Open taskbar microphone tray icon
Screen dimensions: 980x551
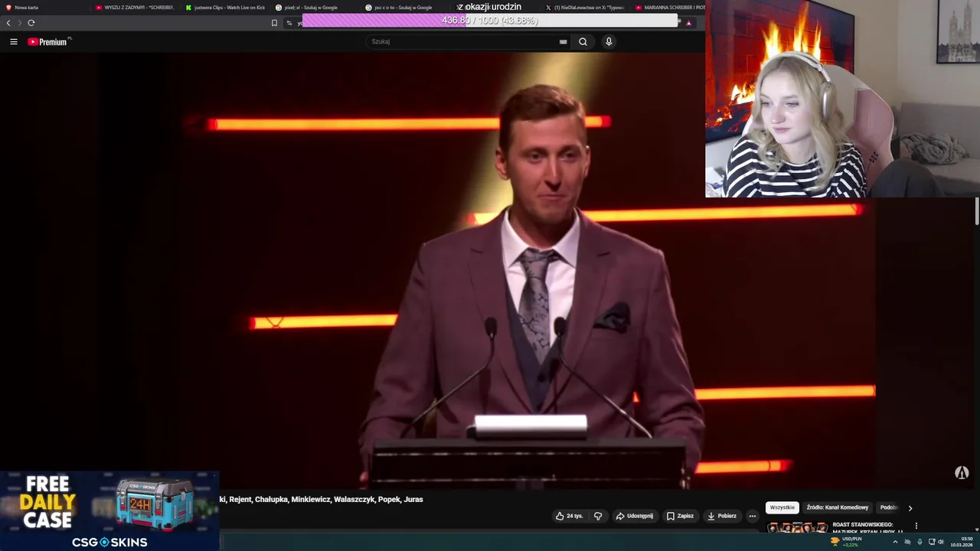tap(920, 542)
